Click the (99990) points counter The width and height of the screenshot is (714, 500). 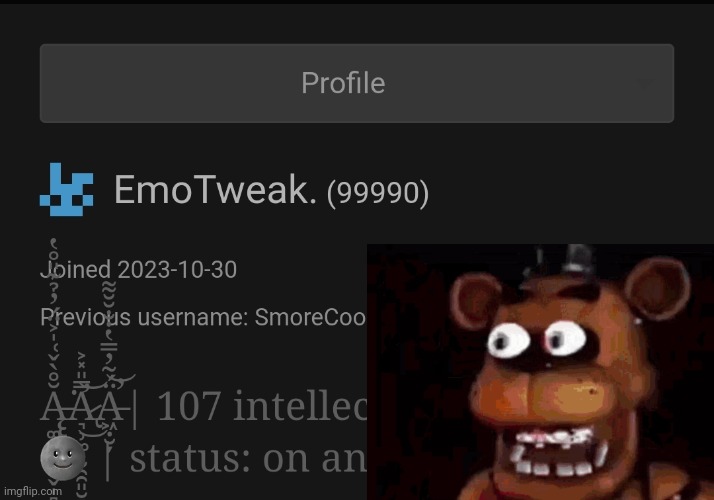coord(377,193)
